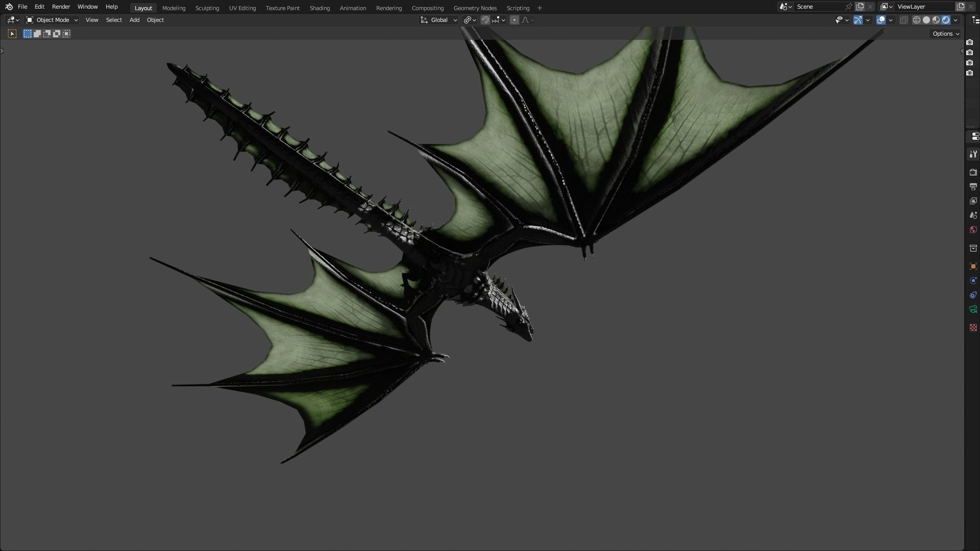The height and width of the screenshot is (551, 980).
Task: Open View Layer properties tab icon
Action: 973,201
